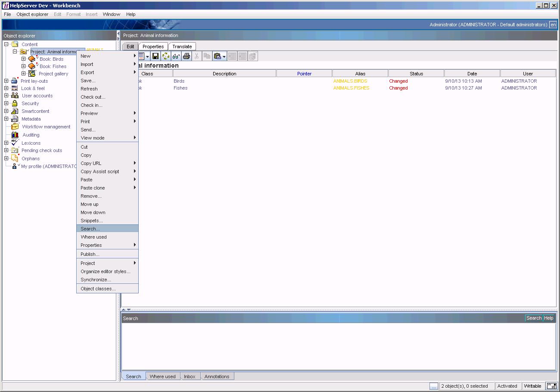Click the empty Search results area

[339, 346]
